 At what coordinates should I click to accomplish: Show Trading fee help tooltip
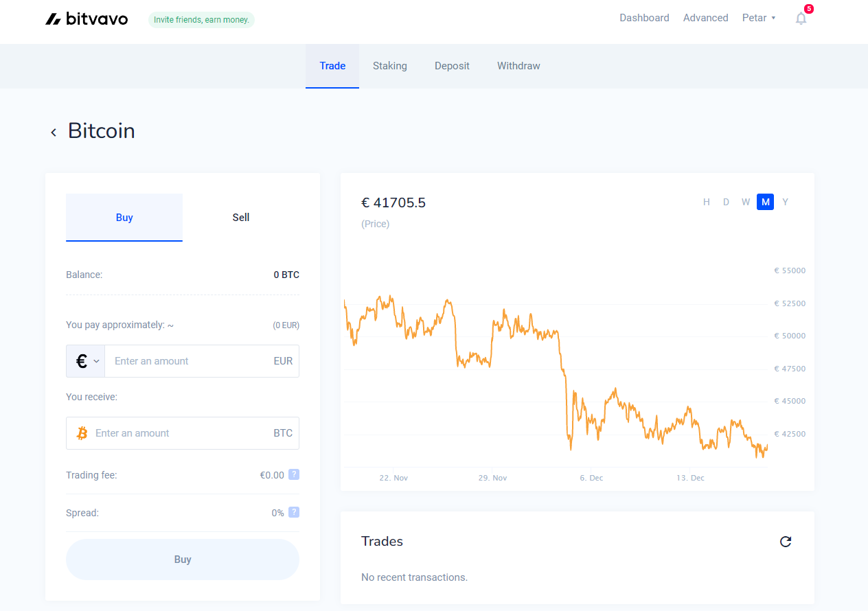[x=294, y=474]
